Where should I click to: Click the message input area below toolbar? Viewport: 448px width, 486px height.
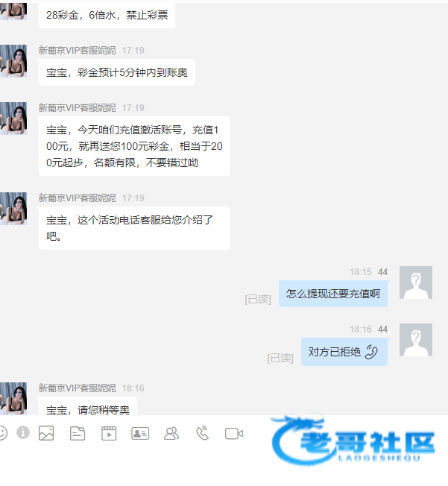[224, 465]
